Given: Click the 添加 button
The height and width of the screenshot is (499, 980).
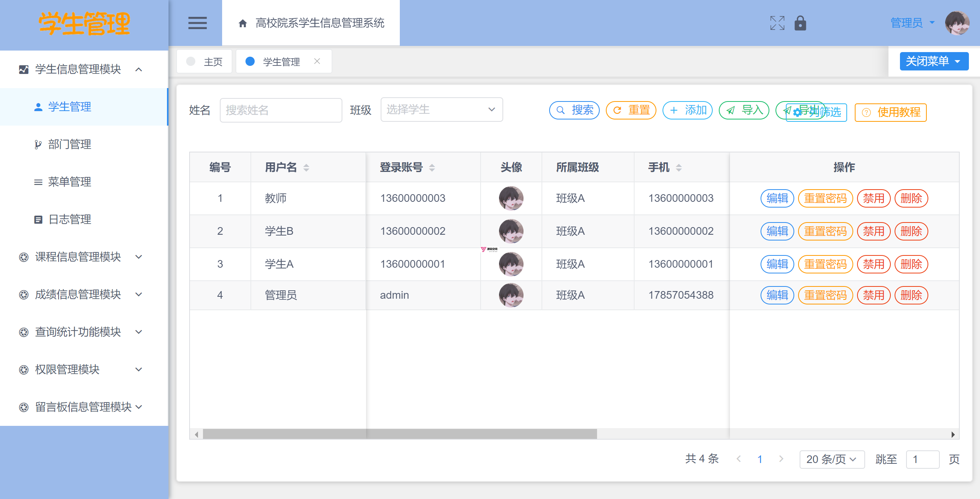Looking at the screenshot, I should 687,110.
